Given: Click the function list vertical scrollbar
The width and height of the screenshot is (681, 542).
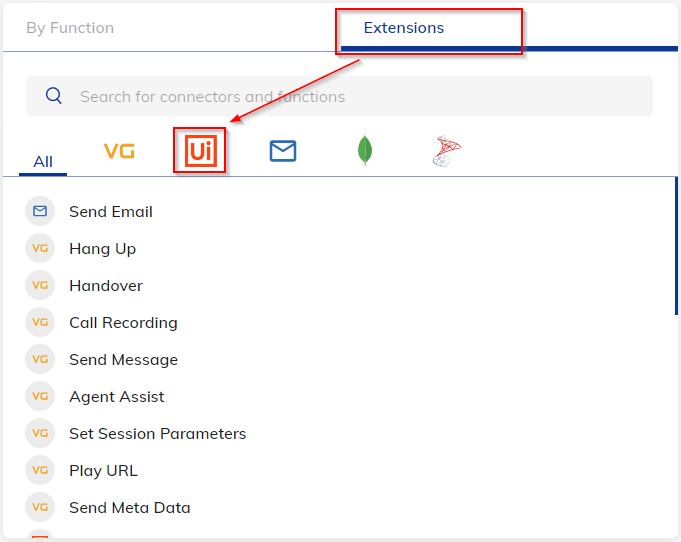Looking at the screenshot, I should 676,246.
